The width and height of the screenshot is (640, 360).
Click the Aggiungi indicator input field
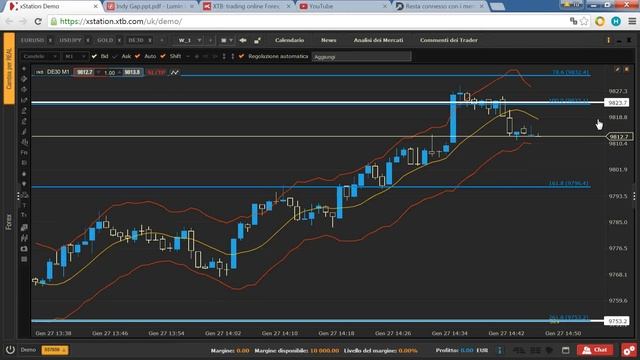pyautogui.click(x=362, y=57)
